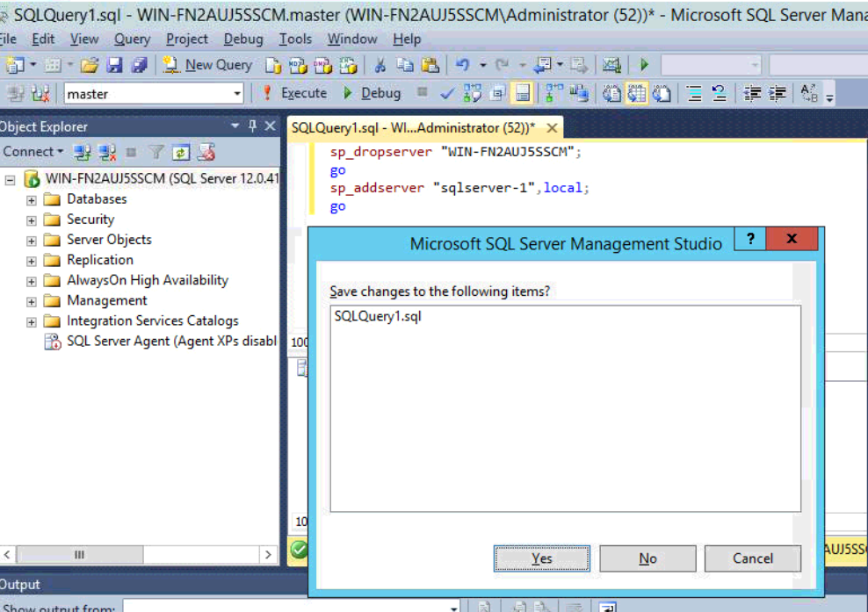This screenshot has width=868, height=612.
Task: Click the Open File folder icon
Action: (x=89, y=65)
